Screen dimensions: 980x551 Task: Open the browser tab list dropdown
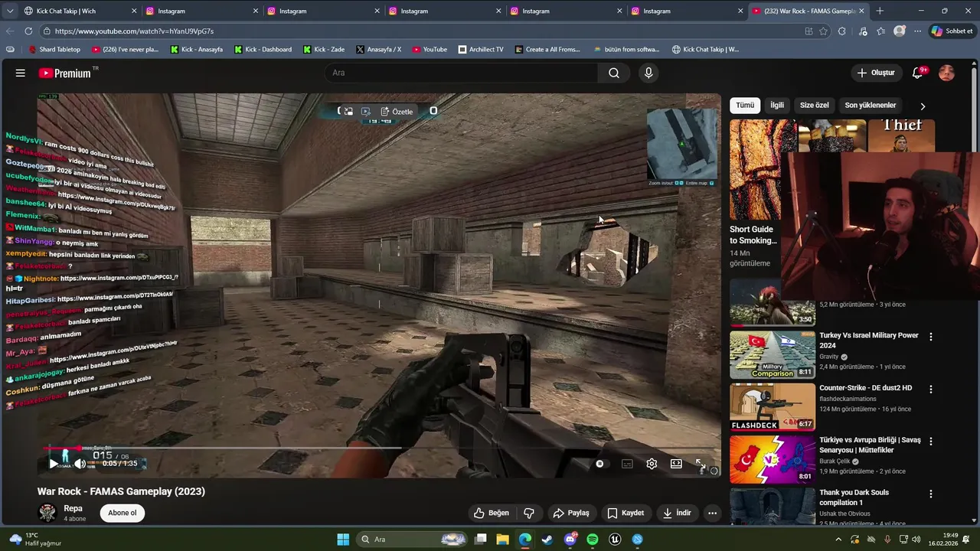click(x=10, y=11)
